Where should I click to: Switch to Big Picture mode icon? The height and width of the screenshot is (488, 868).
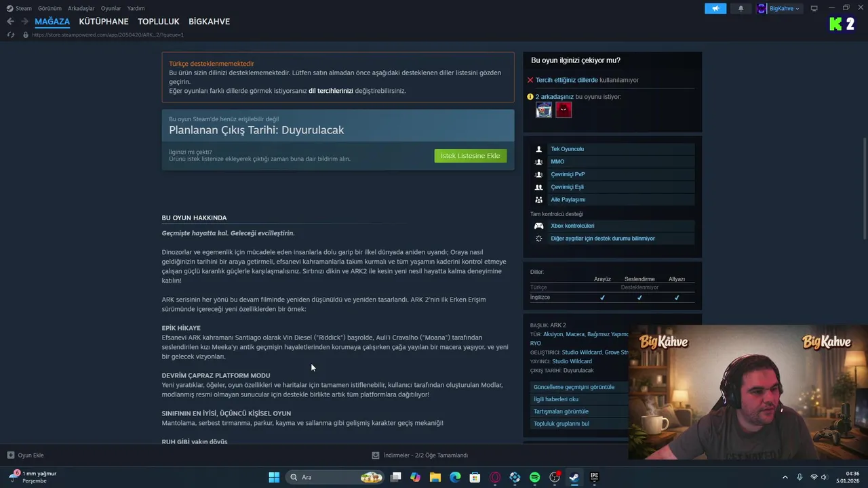[x=814, y=8]
